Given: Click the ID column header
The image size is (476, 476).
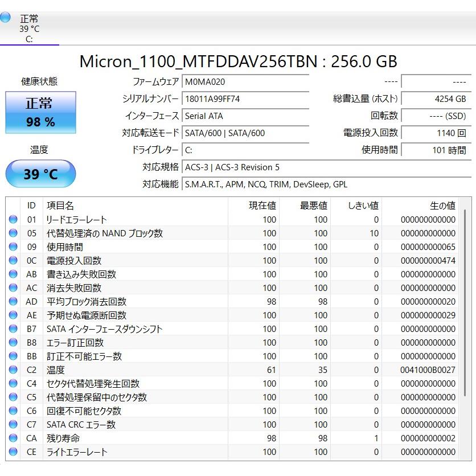Looking at the screenshot, I should [31, 206].
